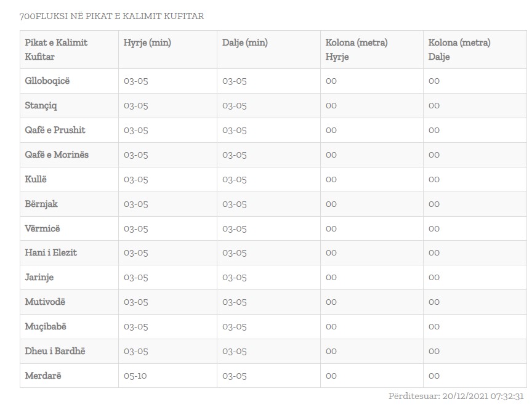Select the Jarinje border point

coord(39,278)
